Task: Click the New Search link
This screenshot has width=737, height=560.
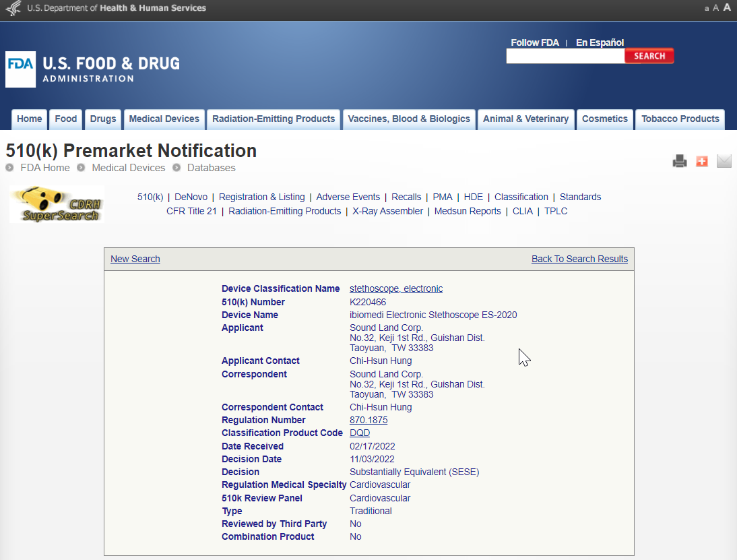Action: coord(135,259)
